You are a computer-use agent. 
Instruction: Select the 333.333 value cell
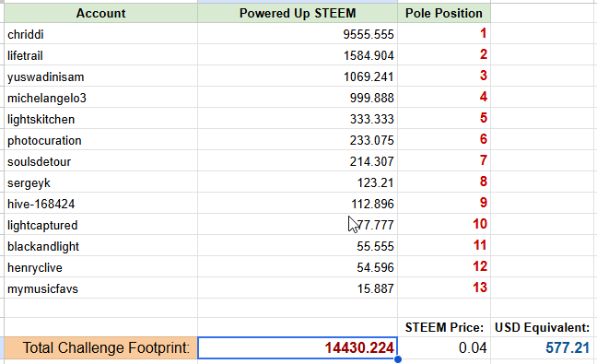tap(298, 119)
